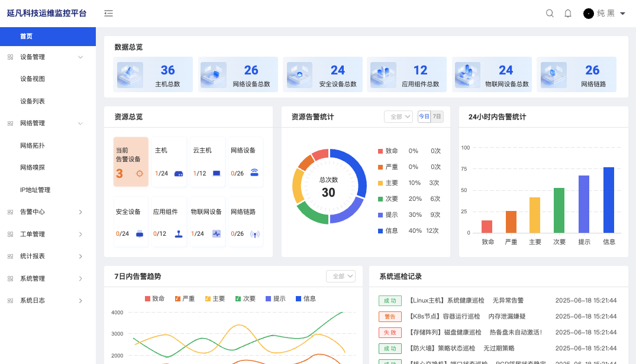This screenshot has width=636, height=364.
Task: Click the 网络设备总数 card 3D icon
Action: (214, 75)
